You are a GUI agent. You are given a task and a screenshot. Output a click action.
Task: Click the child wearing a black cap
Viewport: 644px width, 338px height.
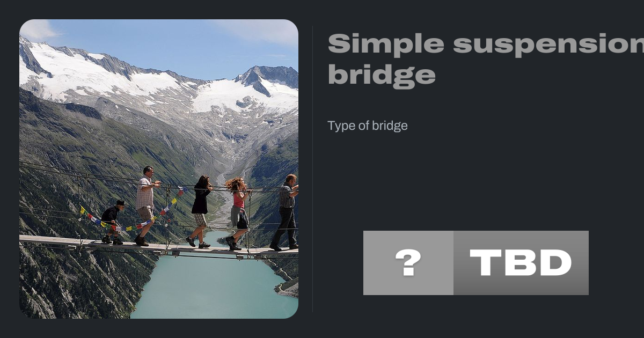tap(113, 222)
